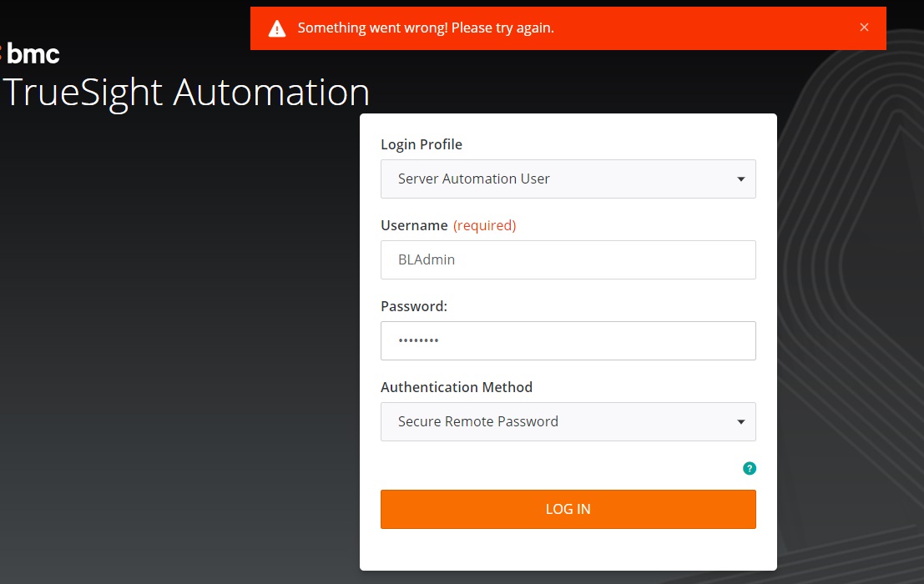Submit with the LOG IN button
Image resolution: width=924 pixels, height=584 pixels.
tap(568, 509)
